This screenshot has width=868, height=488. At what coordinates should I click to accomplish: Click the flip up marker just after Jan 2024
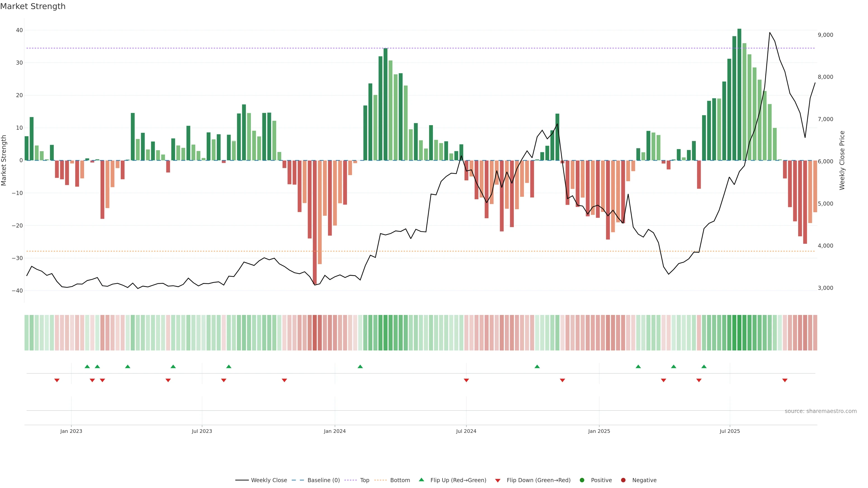360,366
